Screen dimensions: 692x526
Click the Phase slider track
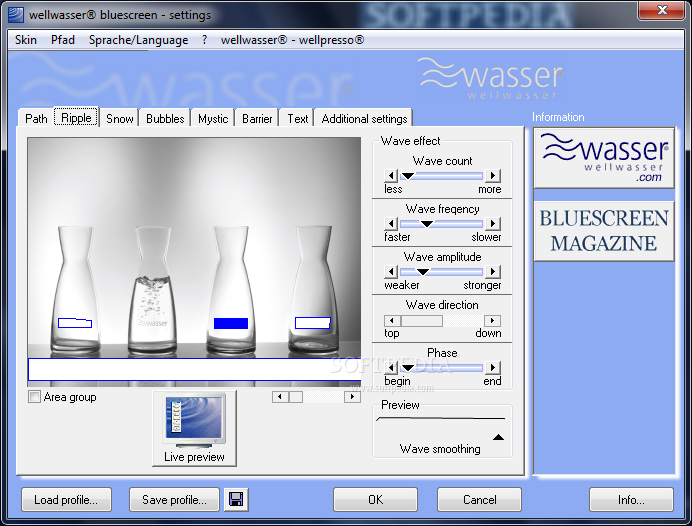click(441, 368)
